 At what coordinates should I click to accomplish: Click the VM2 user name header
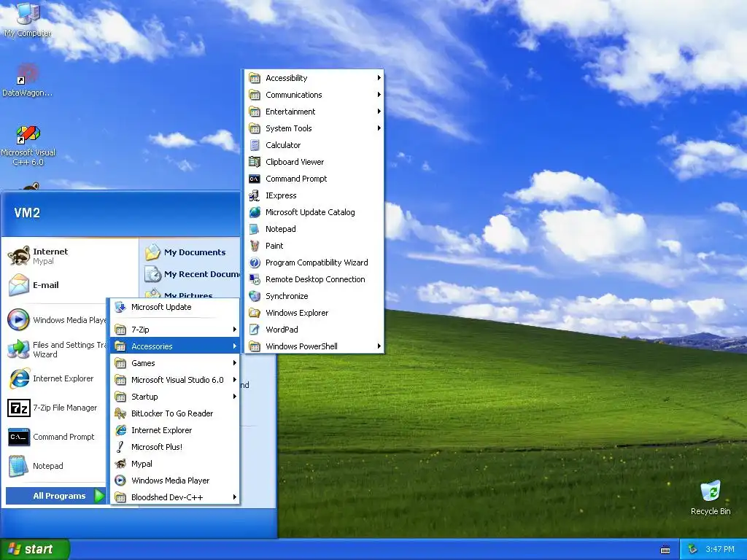tap(27, 213)
